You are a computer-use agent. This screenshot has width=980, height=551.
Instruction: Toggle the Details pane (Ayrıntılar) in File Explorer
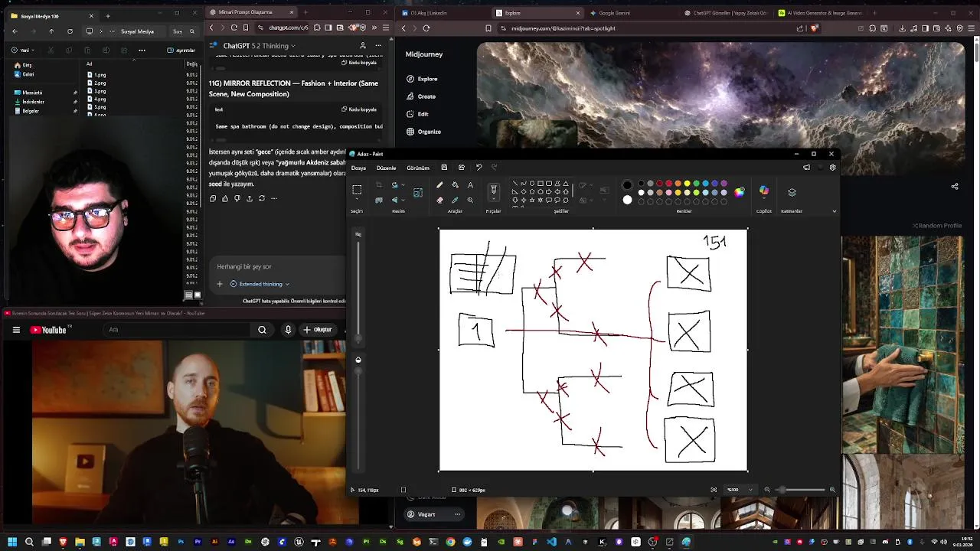coord(181,51)
